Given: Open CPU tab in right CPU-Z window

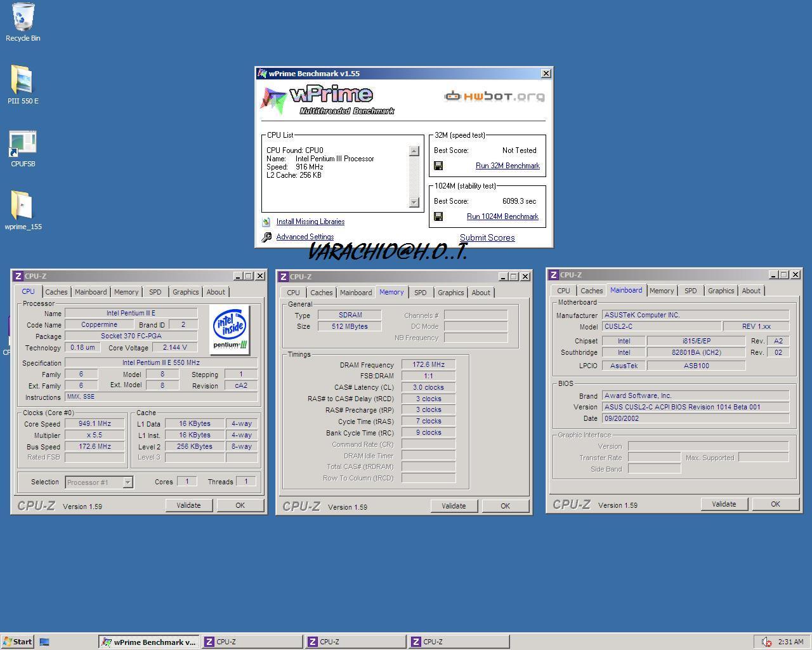Looking at the screenshot, I should point(563,291).
